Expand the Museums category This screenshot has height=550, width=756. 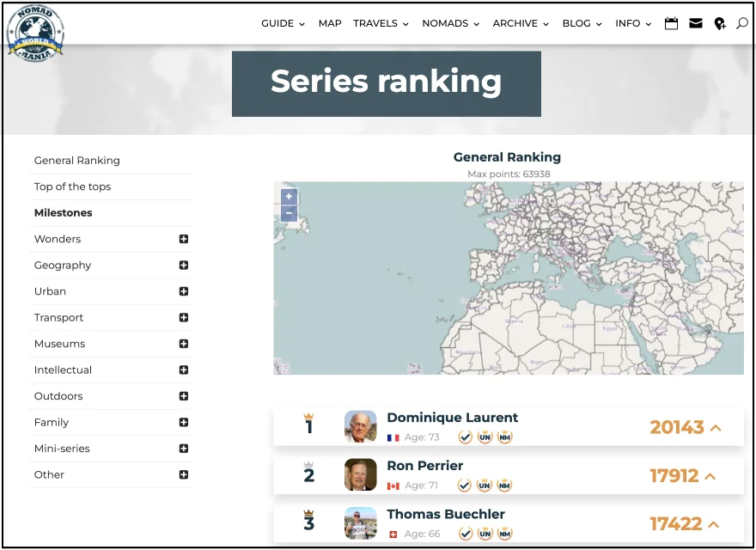pyautogui.click(x=183, y=344)
